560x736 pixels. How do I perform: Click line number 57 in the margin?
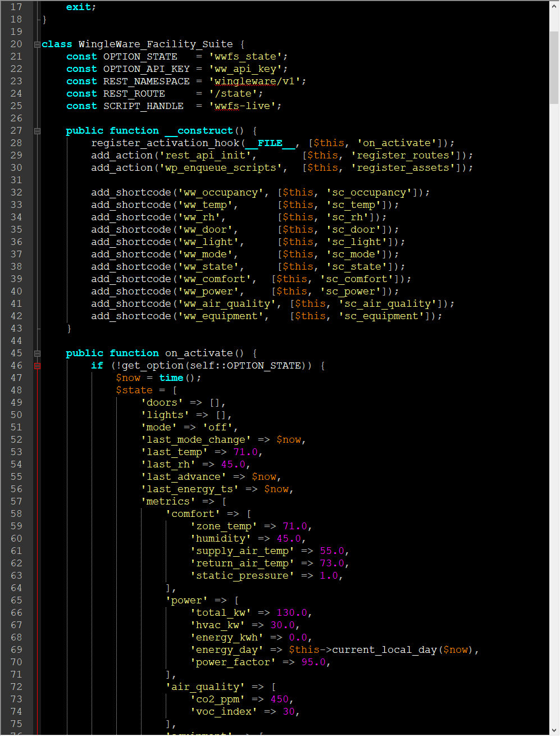[x=16, y=502]
